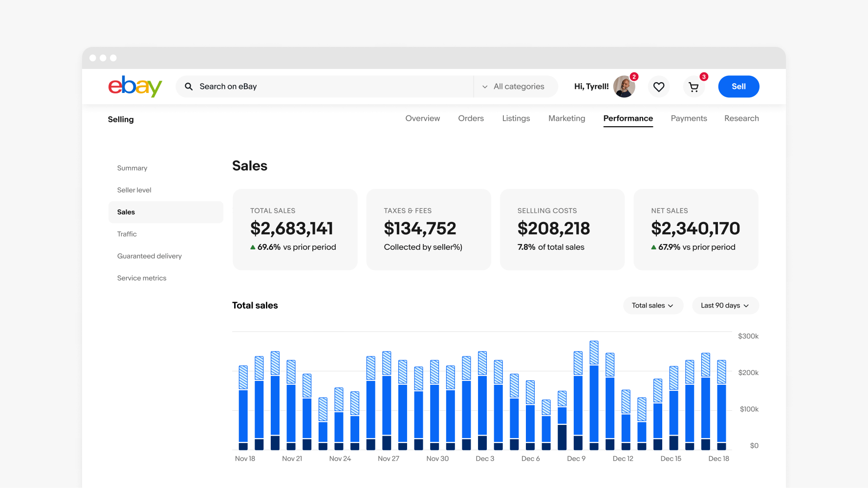Image resolution: width=868 pixels, height=488 pixels.
Task: Click the cart badge showing 3 items
Action: [703, 77]
